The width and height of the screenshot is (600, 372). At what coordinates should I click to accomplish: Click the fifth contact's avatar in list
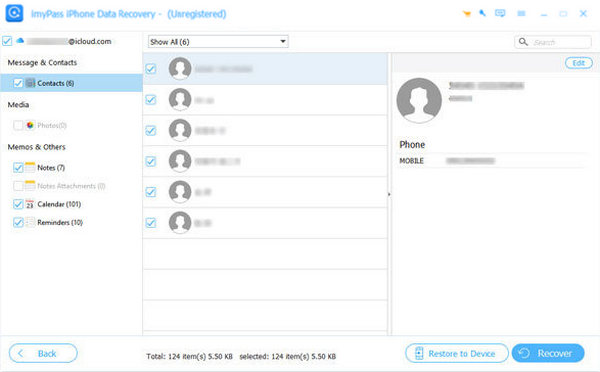(180, 192)
